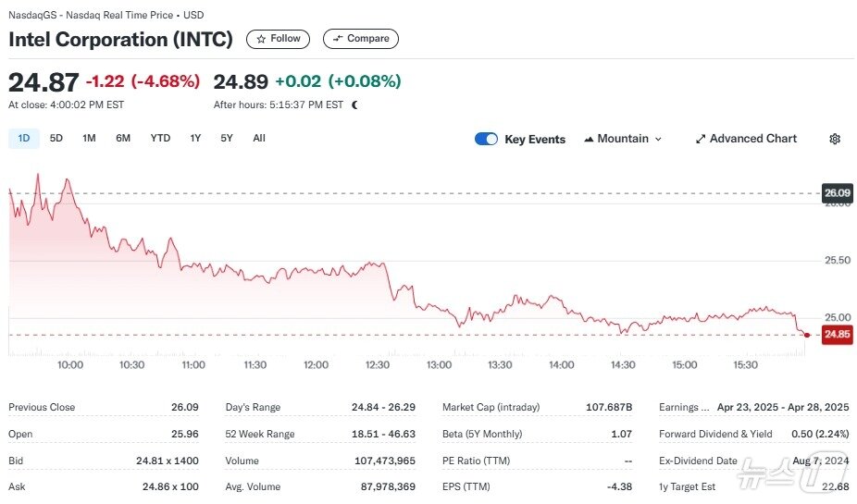Click the Advanced Chart expand arrows icon
Viewport: 857px width, 504px height.
coord(701,139)
